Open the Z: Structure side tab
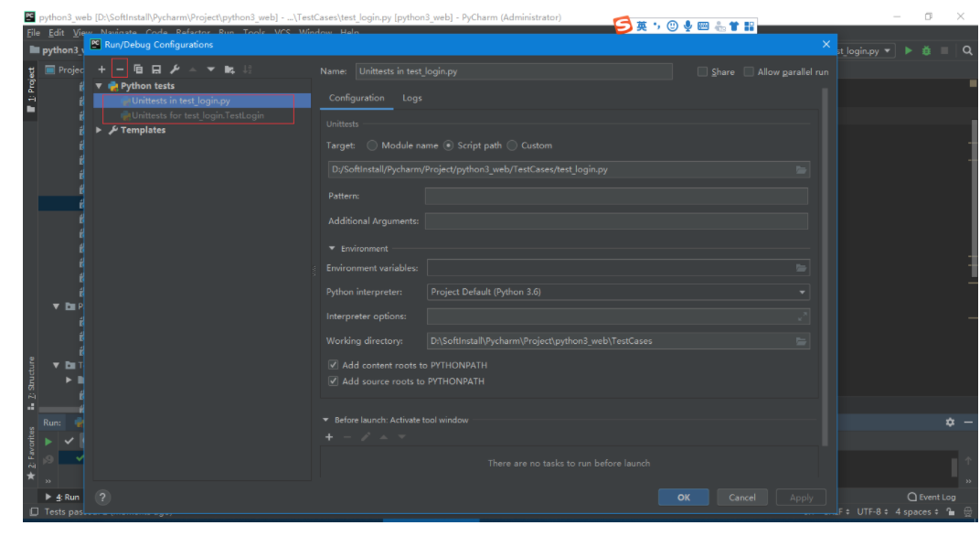This screenshot has width=980, height=536. point(31,382)
